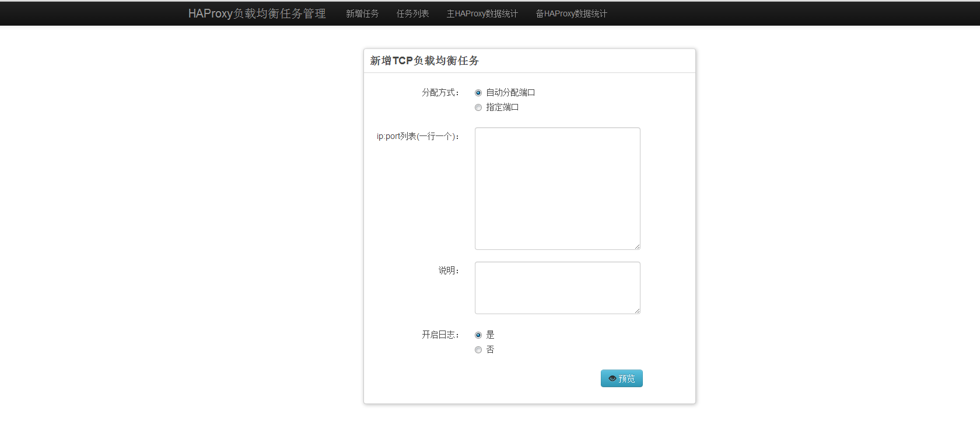Image resolution: width=980 pixels, height=421 pixels.
Task: Open 主HAProxy数据统计 in the navbar
Action: pos(482,13)
